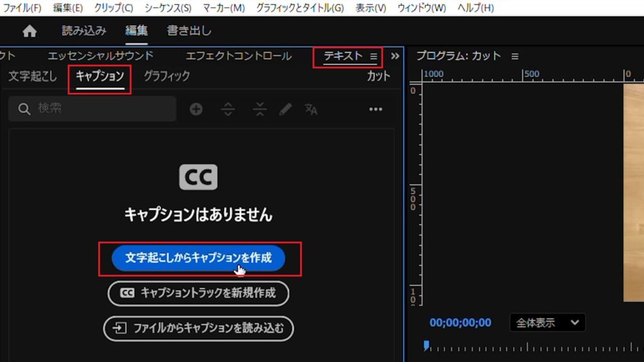The height and width of the screenshot is (362, 644).
Task: Click ファイルからキャプションを読み込む option
Action: click(198, 328)
